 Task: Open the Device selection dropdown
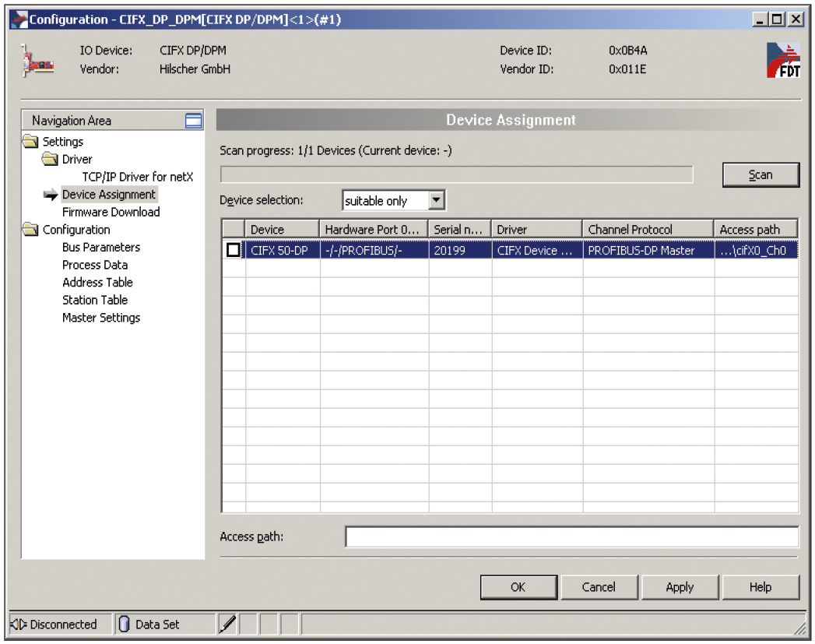[437, 200]
